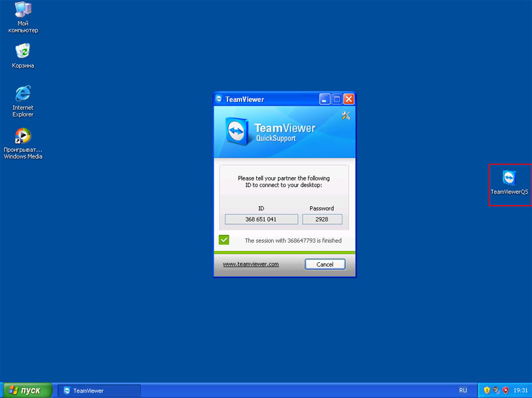Open the Start (пуск) menu
Viewport: 532px width, 398px height.
pos(27,390)
